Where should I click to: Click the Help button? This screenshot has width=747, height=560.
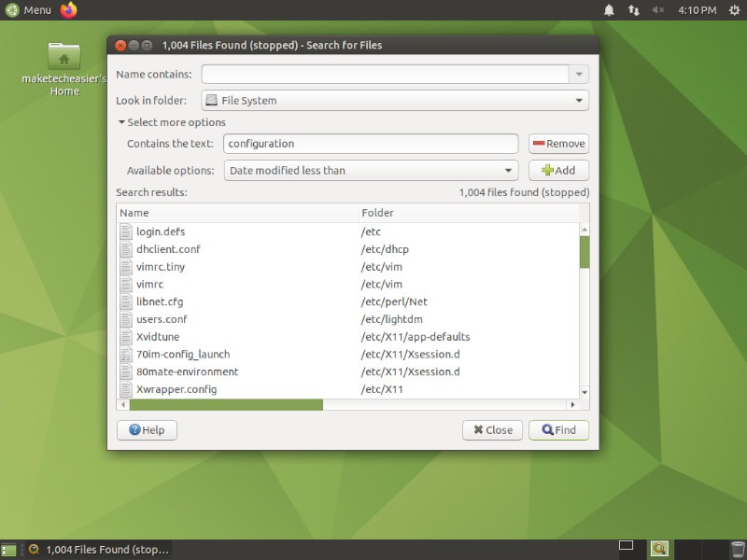tap(147, 430)
